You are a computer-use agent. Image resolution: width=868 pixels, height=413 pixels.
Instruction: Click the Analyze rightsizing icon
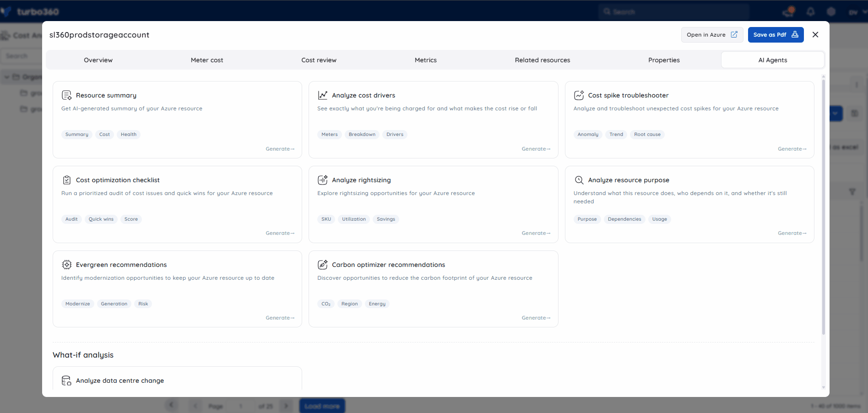[x=323, y=180]
